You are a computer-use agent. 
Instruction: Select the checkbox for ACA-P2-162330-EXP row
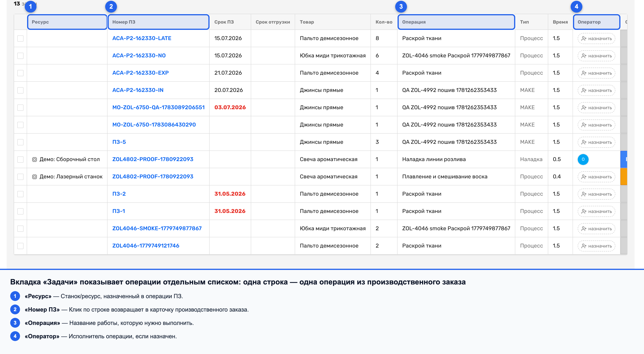20,73
